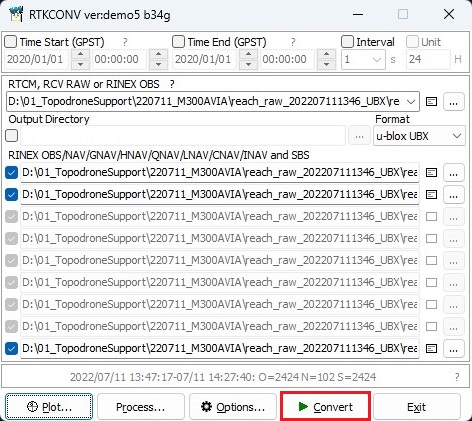Click the view icon of HNAV output row
This screenshot has width=472, height=421.
[431, 239]
